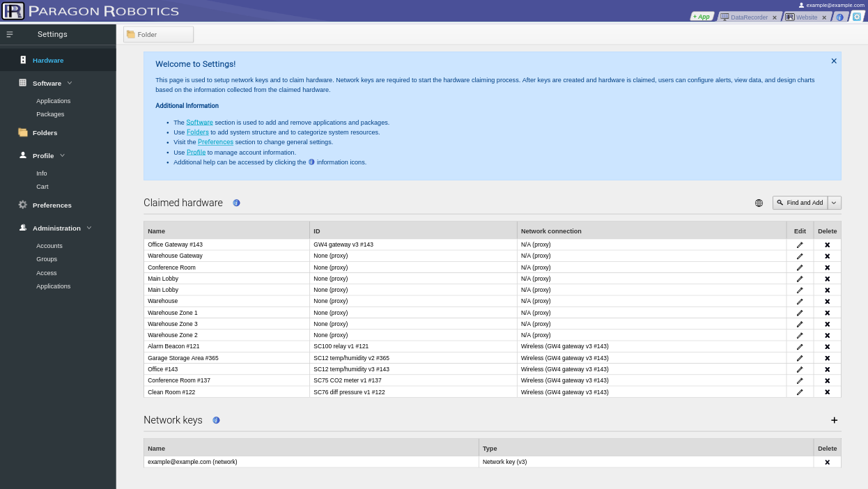Add a new network key with plus icon
The width and height of the screenshot is (868, 489).
834,420
